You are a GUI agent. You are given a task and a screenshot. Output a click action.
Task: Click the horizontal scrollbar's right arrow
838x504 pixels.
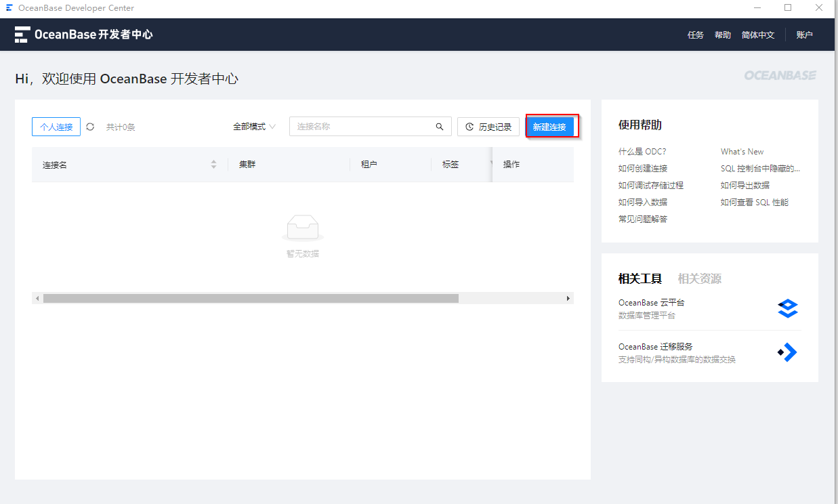pyautogui.click(x=568, y=298)
